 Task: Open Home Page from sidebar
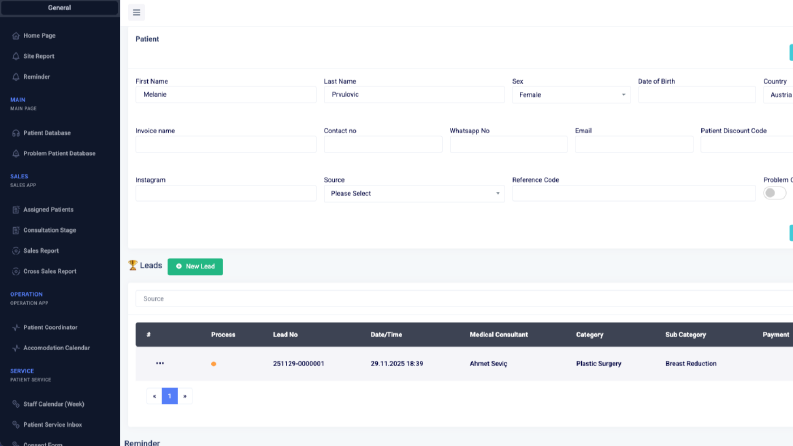click(39, 35)
